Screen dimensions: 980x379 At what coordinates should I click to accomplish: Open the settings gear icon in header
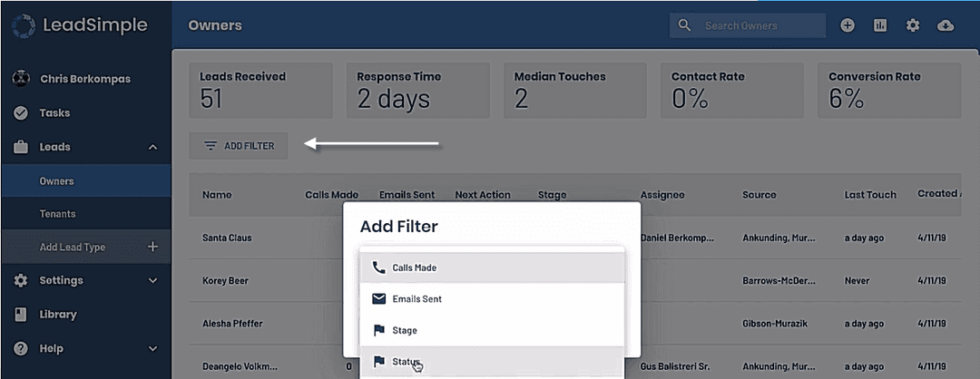(913, 25)
